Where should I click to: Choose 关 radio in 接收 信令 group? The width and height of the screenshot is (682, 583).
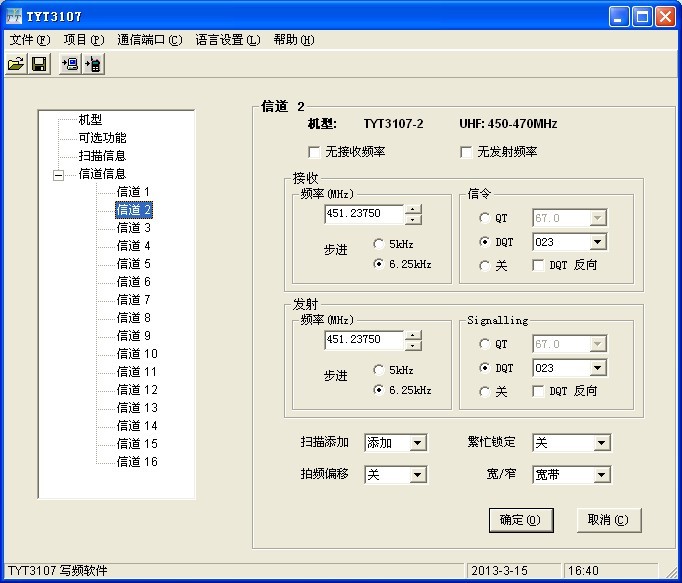(485, 265)
